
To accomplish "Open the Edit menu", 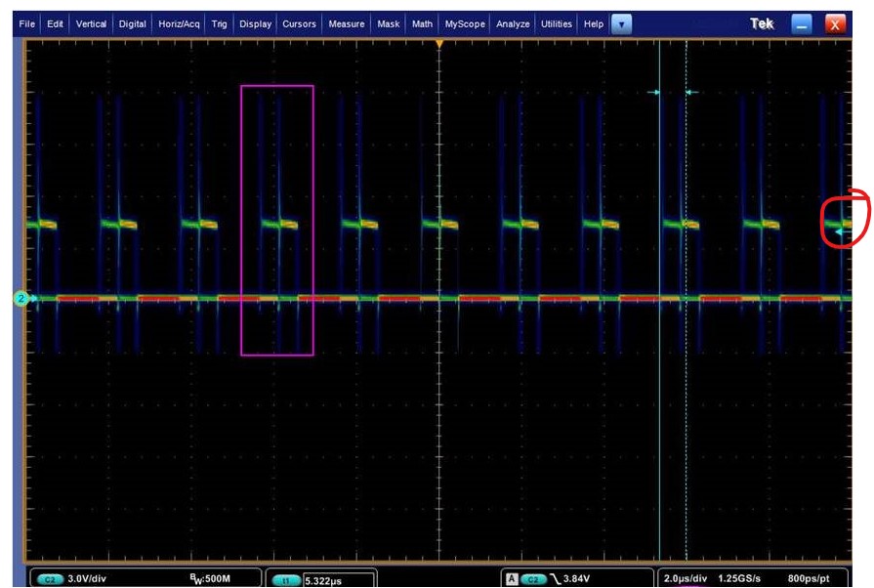I will click(x=55, y=24).
